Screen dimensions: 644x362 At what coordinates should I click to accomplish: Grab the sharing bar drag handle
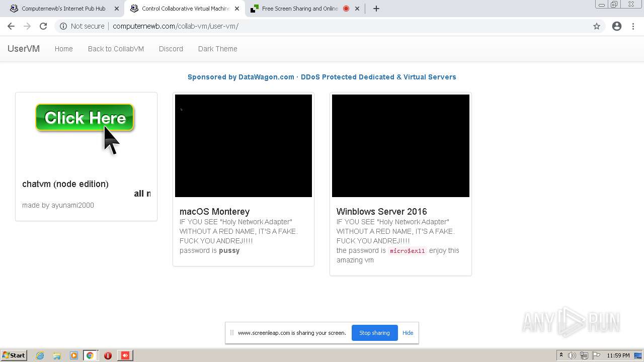click(x=231, y=333)
